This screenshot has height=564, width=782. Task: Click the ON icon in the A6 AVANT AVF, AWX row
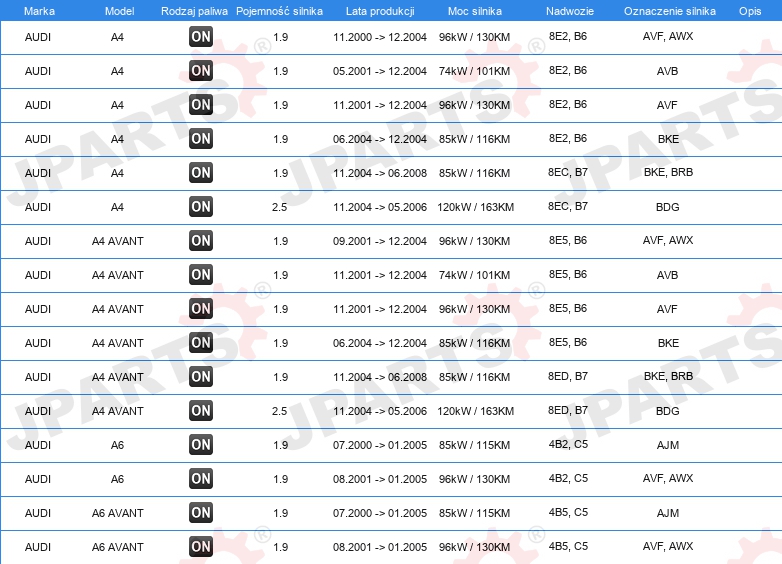[x=201, y=547]
